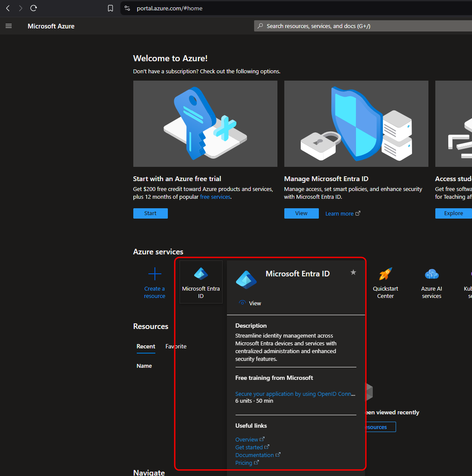Open Quickstart Center rocket icon

pyautogui.click(x=385, y=274)
